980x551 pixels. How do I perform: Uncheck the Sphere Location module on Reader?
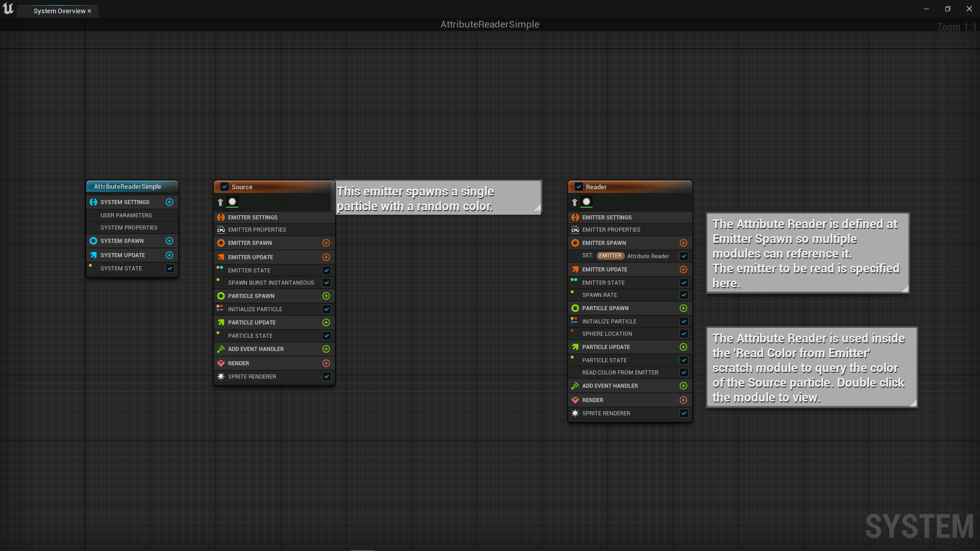tap(683, 334)
